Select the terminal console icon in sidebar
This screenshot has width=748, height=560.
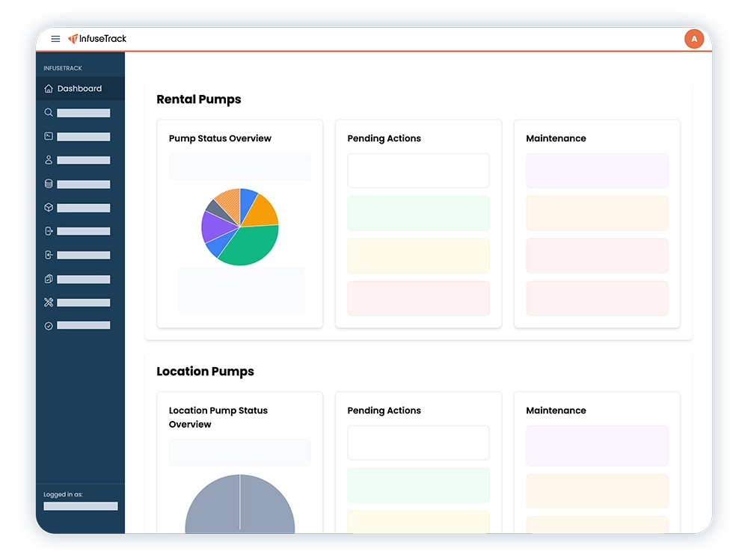tap(49, 136)
